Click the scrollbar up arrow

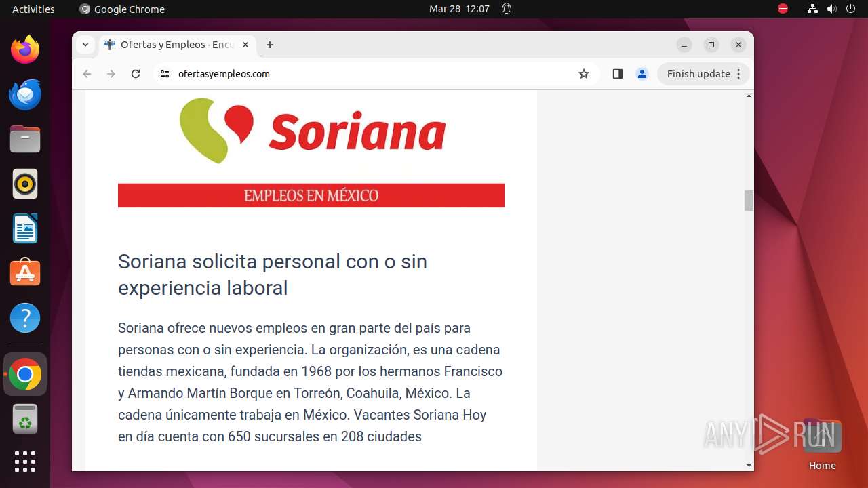[749, 96]
